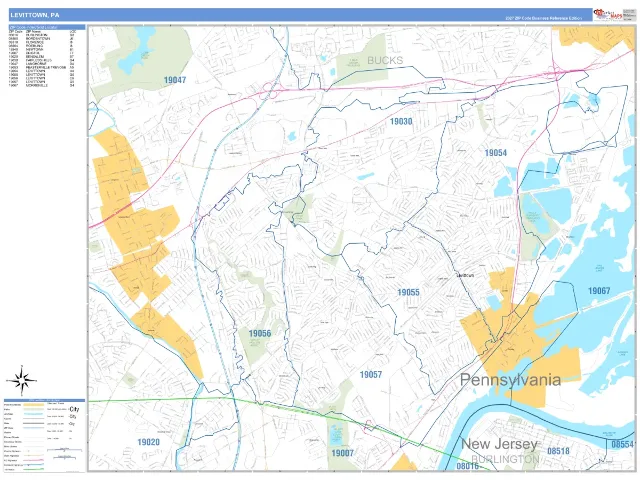The height and width of the screenshot is (480, 640).
Task: Select the 19030 ZIP code label
Action: point(401,121)
